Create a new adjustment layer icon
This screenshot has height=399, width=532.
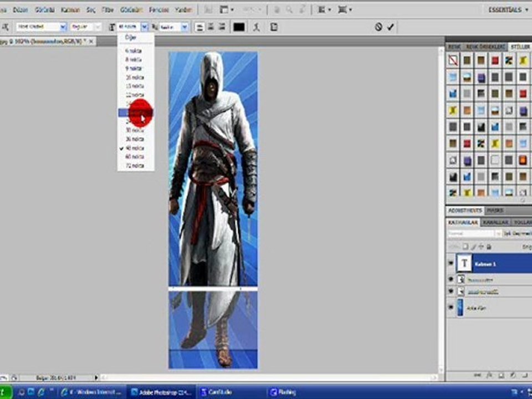pos(513,375)
